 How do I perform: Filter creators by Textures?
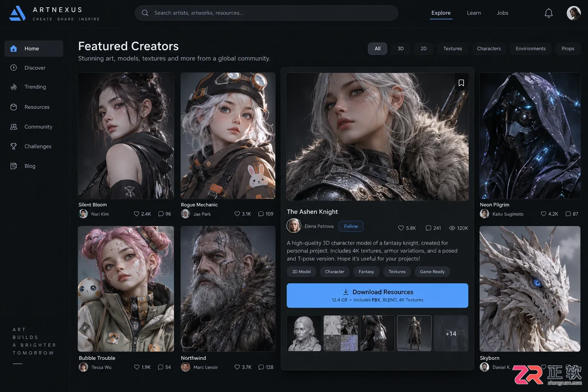(452, 49)
